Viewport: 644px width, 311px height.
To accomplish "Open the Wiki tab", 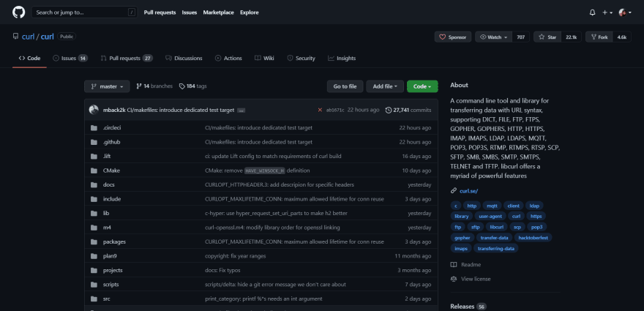I will (264, 59).
